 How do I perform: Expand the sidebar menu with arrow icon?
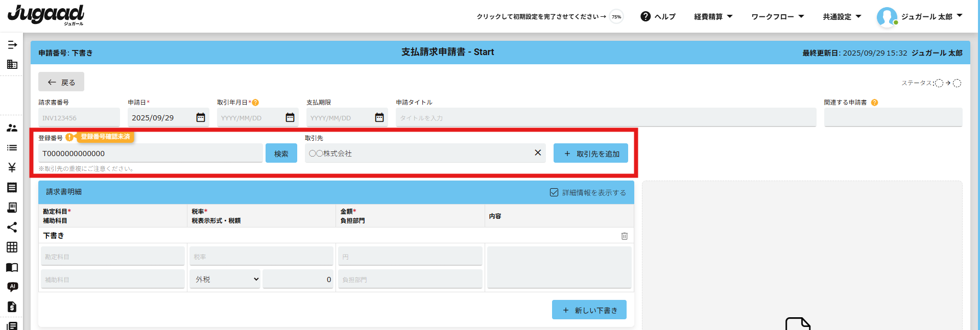click(12, 45)
